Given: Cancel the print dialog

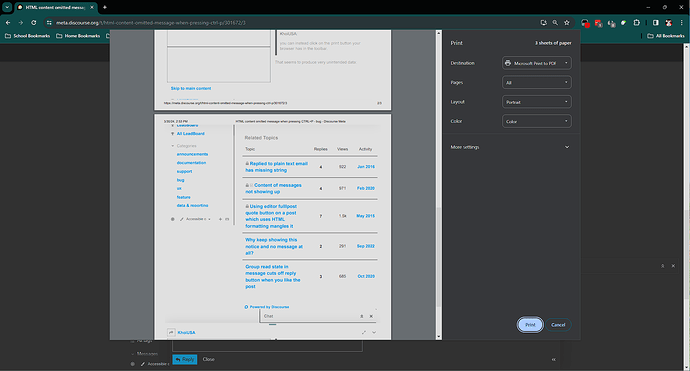Looking at the screenshot, I should click(x=558, y=325).
